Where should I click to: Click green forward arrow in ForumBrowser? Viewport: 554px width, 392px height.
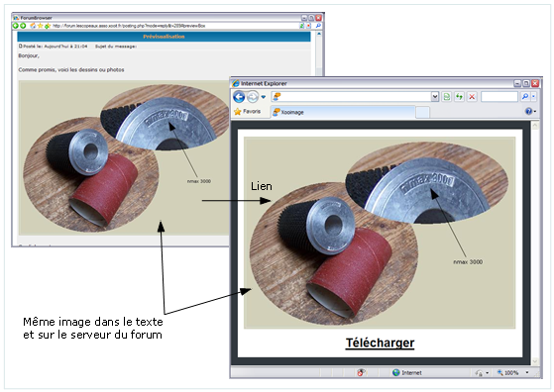pos(23,26)
